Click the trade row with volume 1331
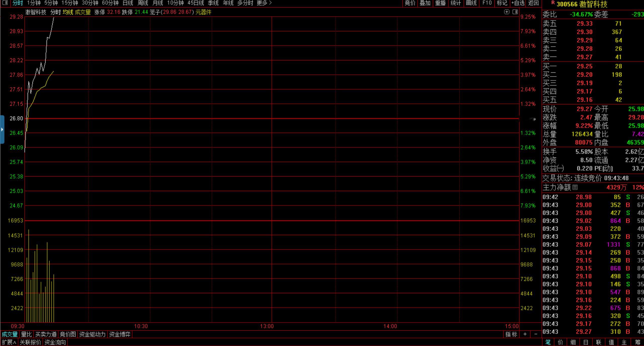The width and height of the screenshot is (644, 346). pyautogui.click(x=593, y=244)
